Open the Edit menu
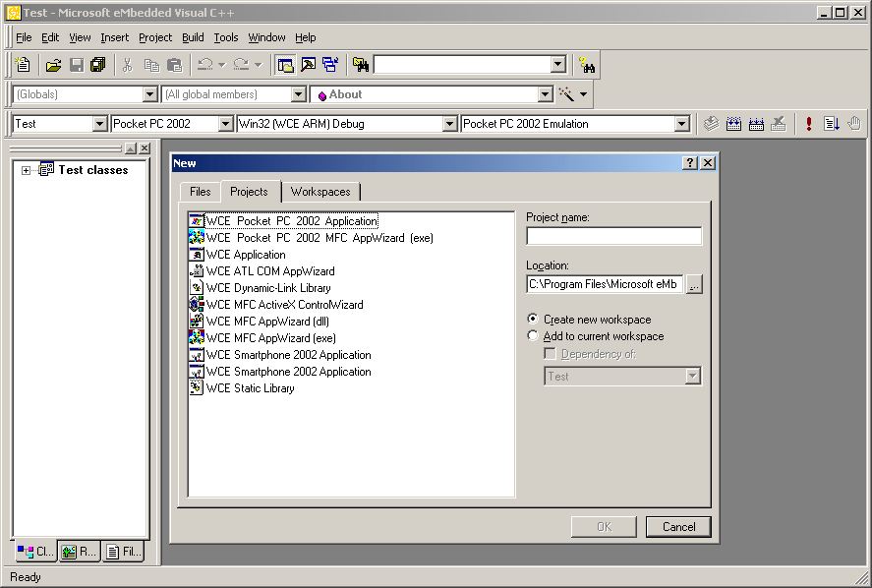Image resolution: width=872 pixels, height=588 pixels. (50, 37)
